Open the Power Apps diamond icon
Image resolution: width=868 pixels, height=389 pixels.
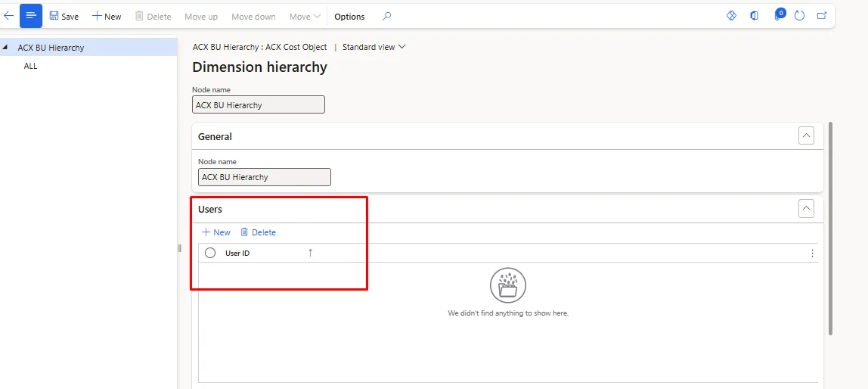731,16
